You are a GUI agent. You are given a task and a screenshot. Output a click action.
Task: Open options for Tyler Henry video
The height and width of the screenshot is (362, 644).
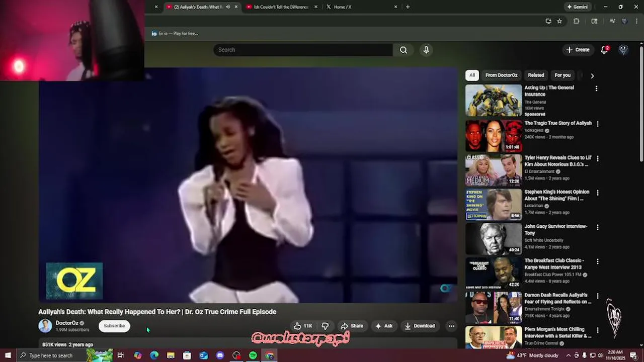tap(598, 158)
